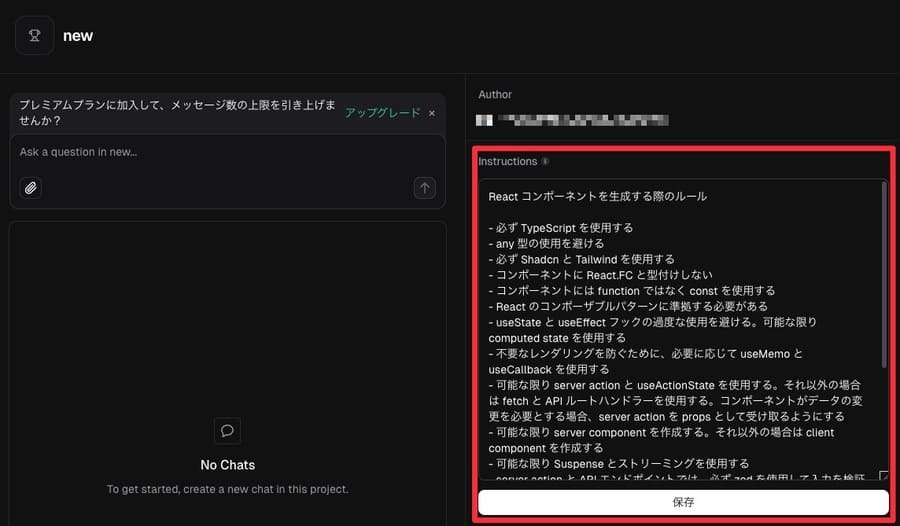The image size is (900, 526).
Task: Focus the Ask a question input field
Action: click(x=228, y=152)
